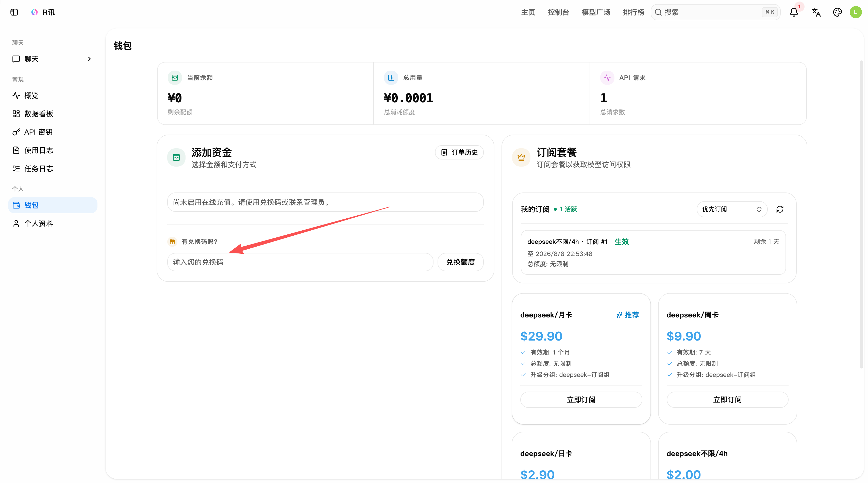The width and height of the screenshot is (868, 483).
Task: Click the ¥0.0001 total usage value
Action: pyautogui.click(x=408, y=98)
